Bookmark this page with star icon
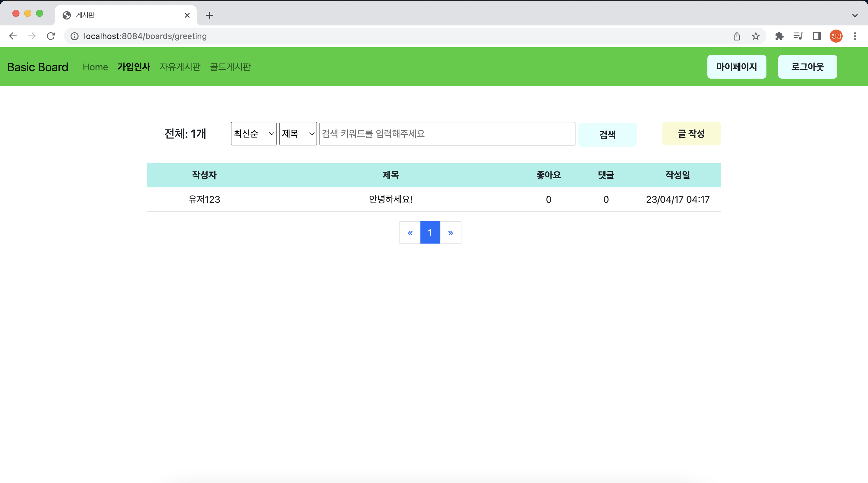868x483 pixels. (x=756, y=36)
